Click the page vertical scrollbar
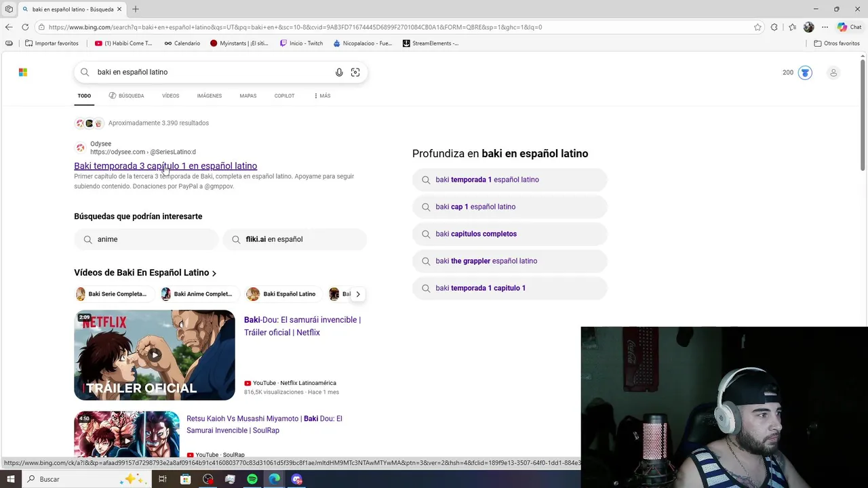This screenshot has height=488, width=868. pos(863,115)
